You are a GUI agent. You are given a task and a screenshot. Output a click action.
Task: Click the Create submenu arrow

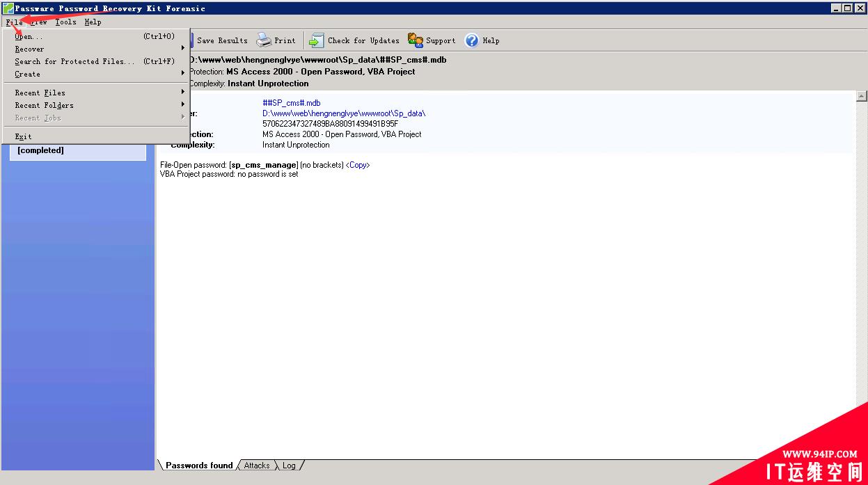183,73
